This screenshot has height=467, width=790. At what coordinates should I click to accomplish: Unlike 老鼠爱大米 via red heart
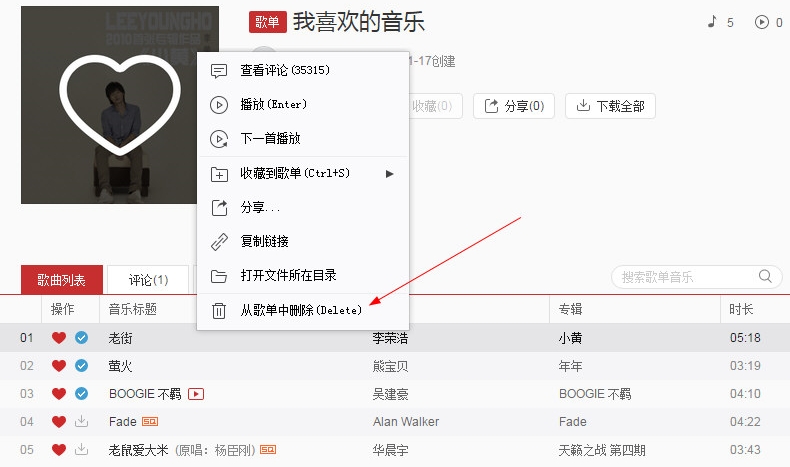(59, 449)
